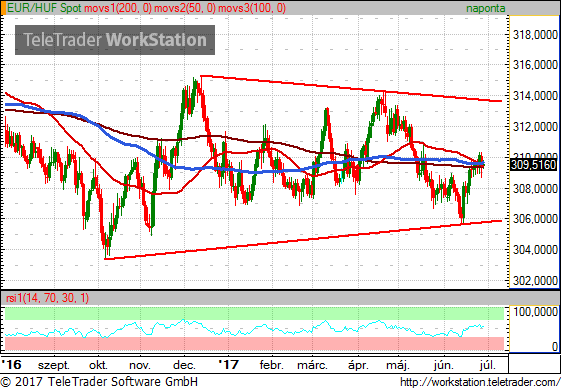
Task: Click the 308,0000 price axis label
Action: [535, 188]
